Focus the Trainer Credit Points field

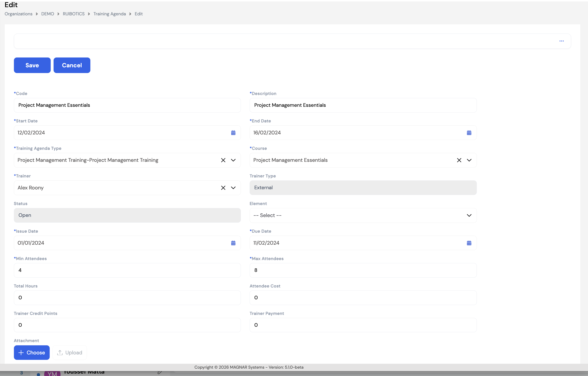(x=127, y=325)
